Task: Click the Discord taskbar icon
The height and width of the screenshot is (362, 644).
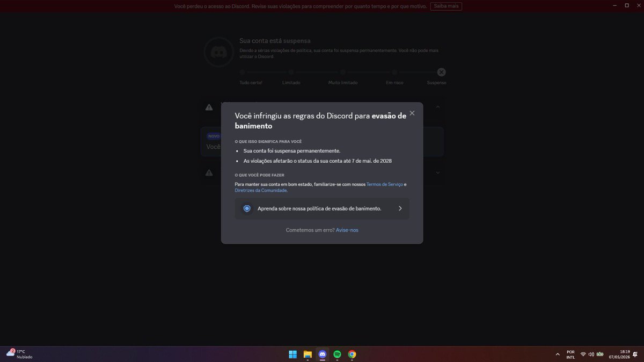Action: pos(323,354)
